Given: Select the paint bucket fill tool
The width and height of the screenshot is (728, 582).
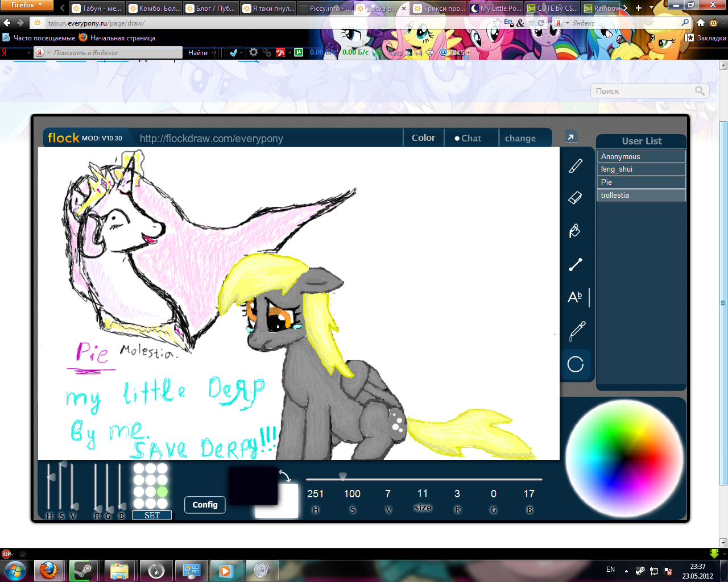Looking at the screenshot, I should pos(575,230).
